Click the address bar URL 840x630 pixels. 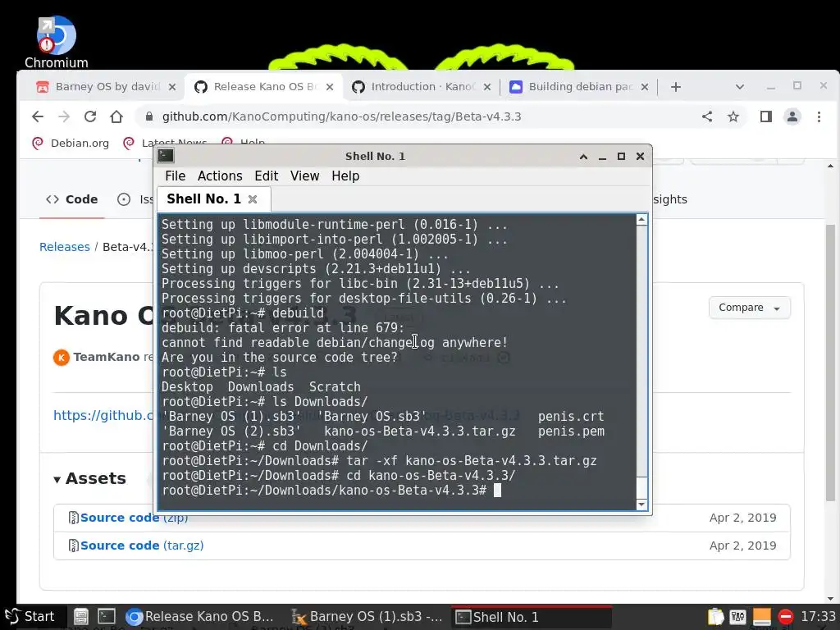pos(341,116)
